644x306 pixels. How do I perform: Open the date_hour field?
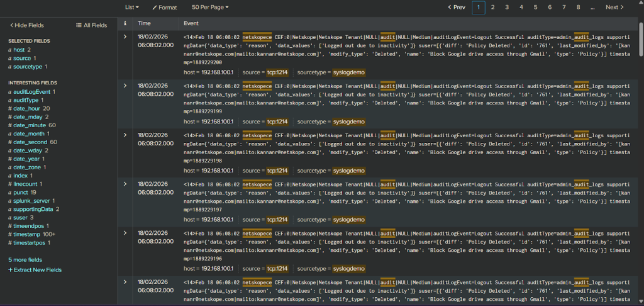tap(26, 108)
